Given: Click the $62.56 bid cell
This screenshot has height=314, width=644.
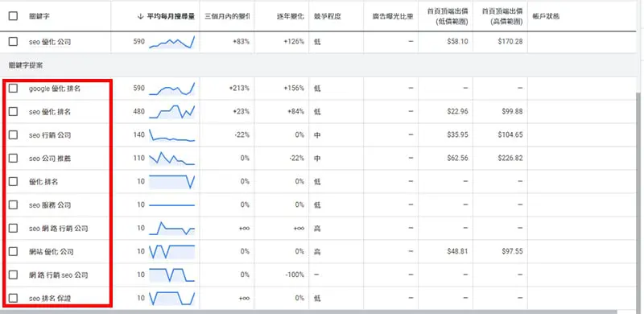Looking at the screenshot, I should (457, 159).
